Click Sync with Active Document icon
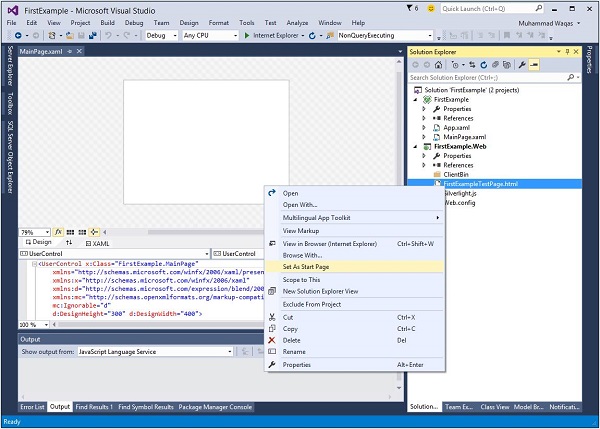Image resolution: width=600 pixels, height=429 pixels. [470, 64]
